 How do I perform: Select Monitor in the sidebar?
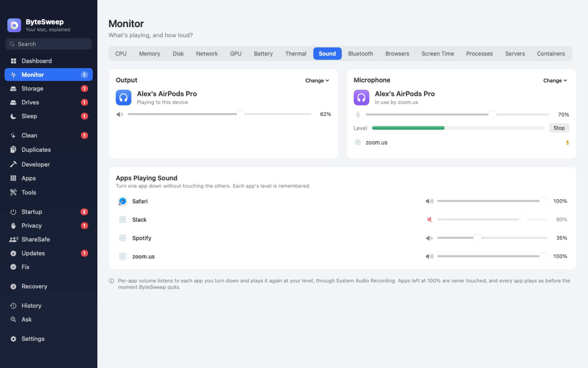click(49, 75)
